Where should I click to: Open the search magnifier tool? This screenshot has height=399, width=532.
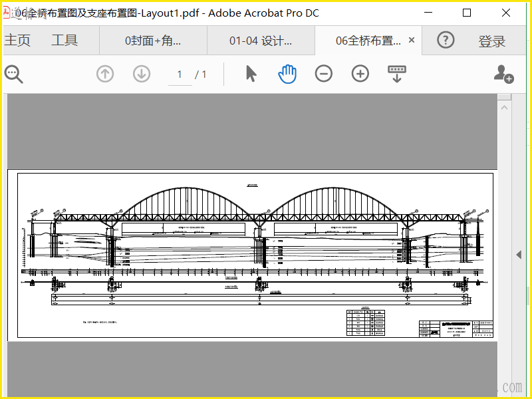pyautogui.click(x=13, y=74)
